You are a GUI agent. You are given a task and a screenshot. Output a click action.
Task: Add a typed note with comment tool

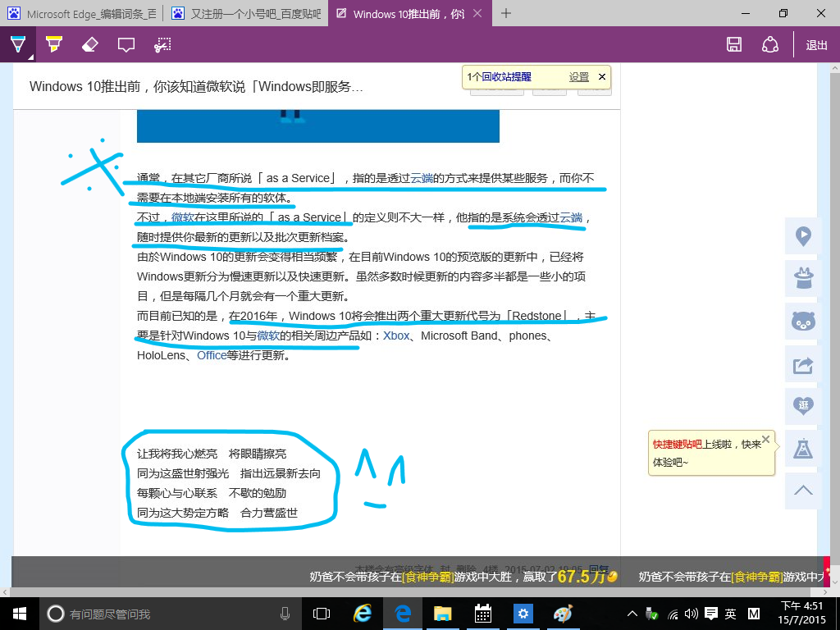(x=126, y=44)
